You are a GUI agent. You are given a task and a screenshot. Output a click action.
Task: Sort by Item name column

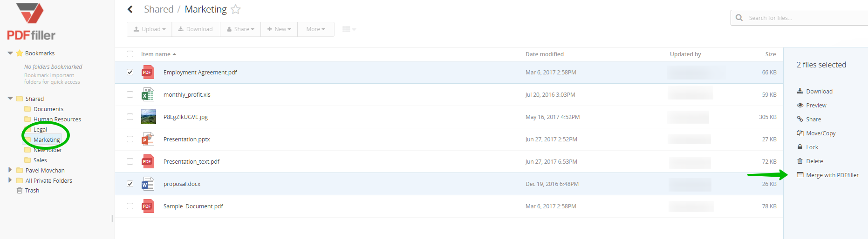(x=158, y=54)
